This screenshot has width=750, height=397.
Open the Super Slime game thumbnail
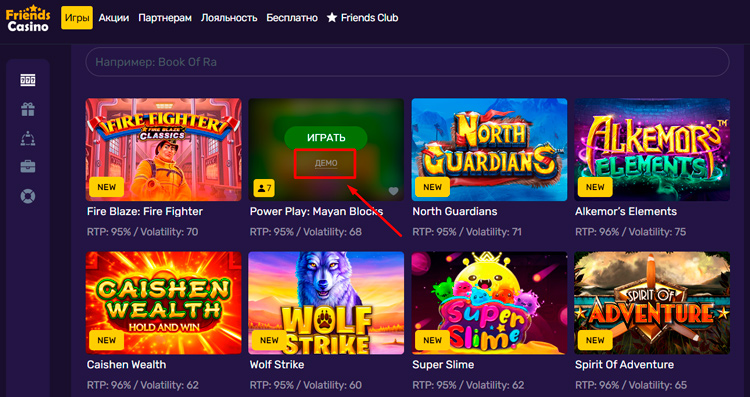(x=489, y=303)
